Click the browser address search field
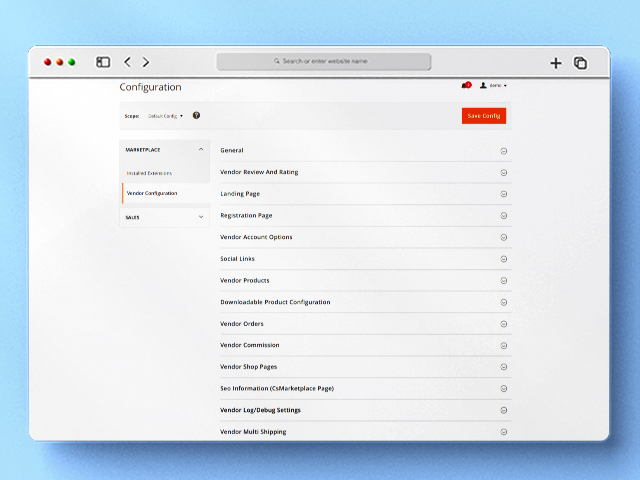Image resolution: width=640 pixels, height=480 pixels. click(324, 62)
